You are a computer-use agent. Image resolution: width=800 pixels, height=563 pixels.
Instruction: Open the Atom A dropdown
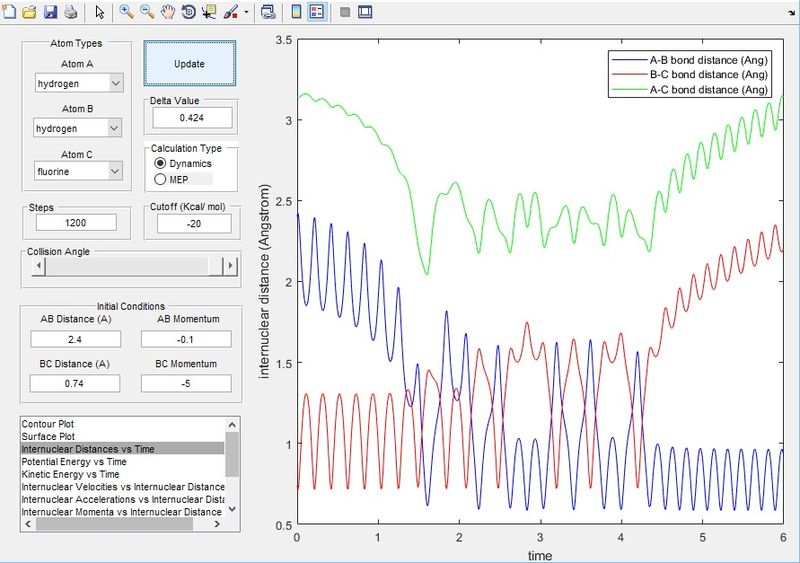(x=78, y=84)
